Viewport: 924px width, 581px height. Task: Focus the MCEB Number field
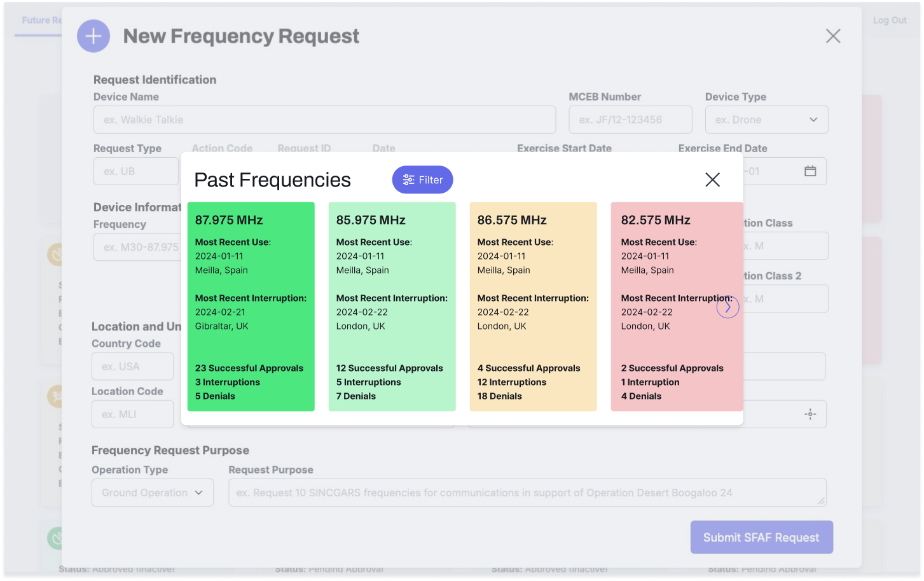pyautogui.click(x=630, y=120)
